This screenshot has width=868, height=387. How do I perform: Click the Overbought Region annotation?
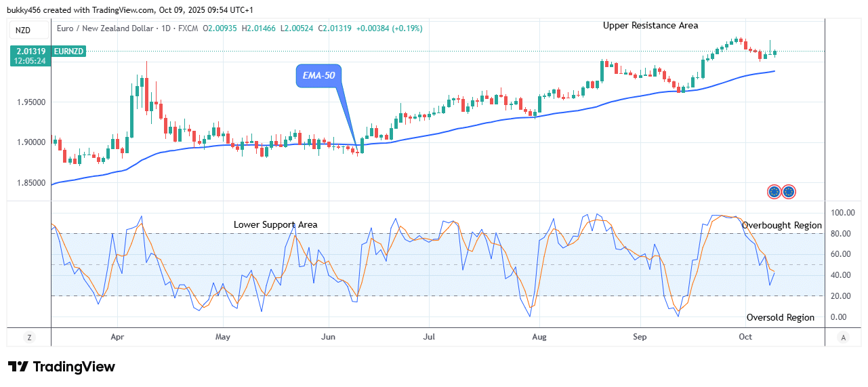(781, 225)
